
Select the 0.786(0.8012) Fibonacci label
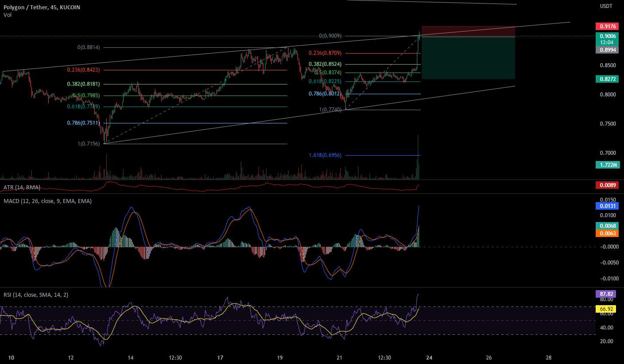pos(325,94)
